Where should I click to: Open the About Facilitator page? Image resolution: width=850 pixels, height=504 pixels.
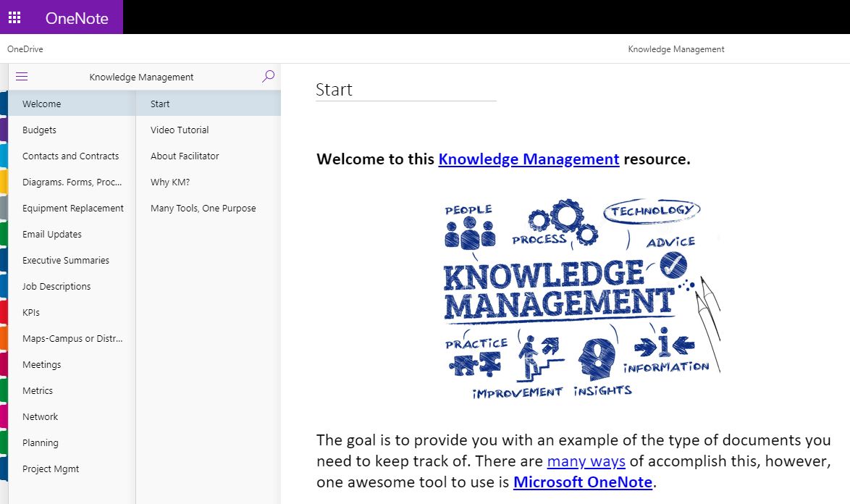(x=209, y=156)
